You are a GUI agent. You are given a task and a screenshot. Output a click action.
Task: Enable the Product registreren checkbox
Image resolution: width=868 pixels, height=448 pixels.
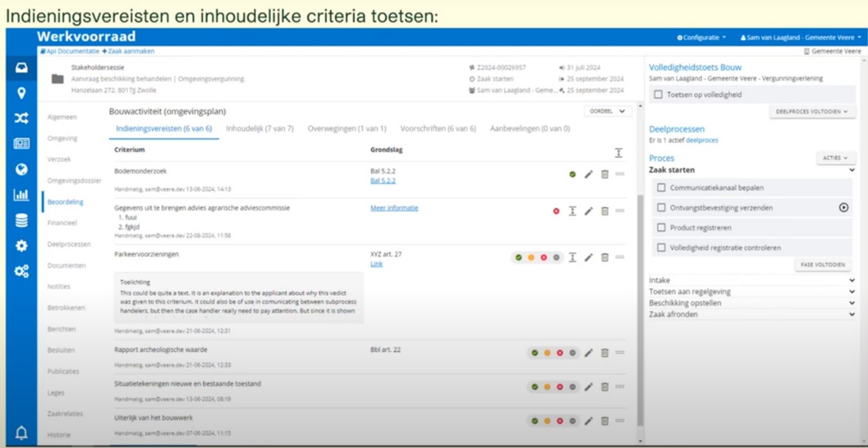[x=661, y=227]
